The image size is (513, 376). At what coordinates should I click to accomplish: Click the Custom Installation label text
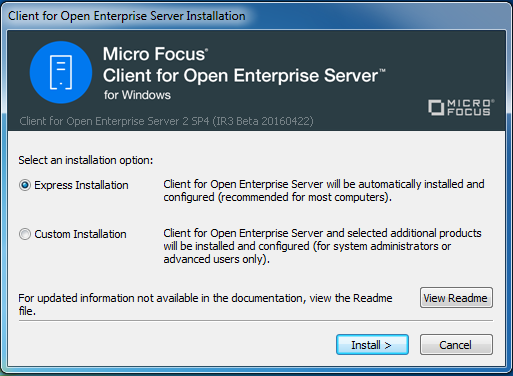80,234
